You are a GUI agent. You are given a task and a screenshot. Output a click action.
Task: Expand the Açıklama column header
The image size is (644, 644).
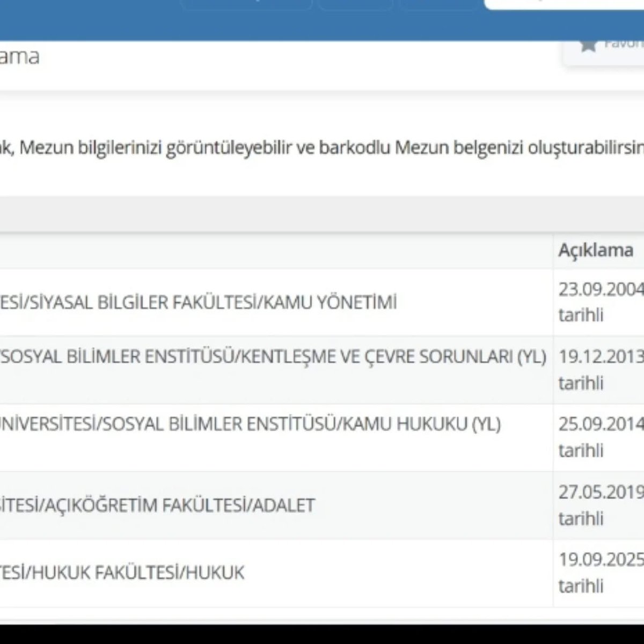click(596, 249)
